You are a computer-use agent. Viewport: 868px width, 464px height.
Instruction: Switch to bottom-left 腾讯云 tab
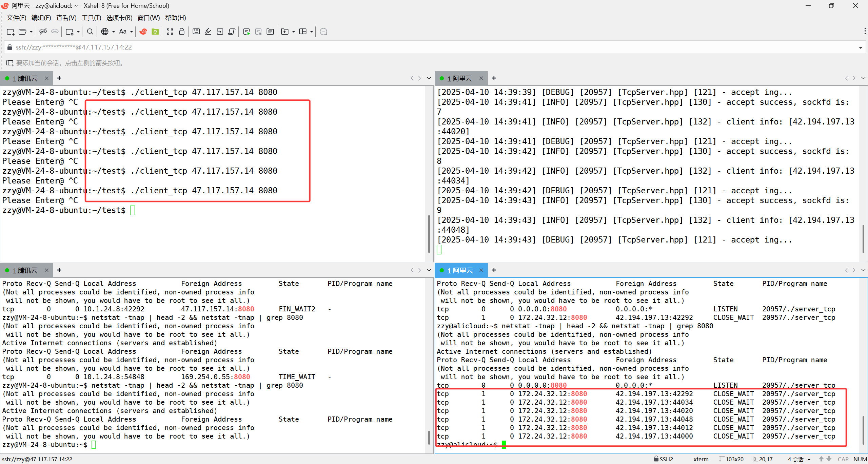click(25, 270)
